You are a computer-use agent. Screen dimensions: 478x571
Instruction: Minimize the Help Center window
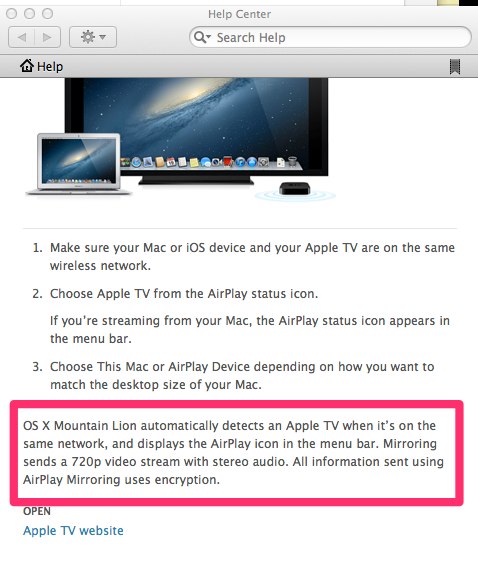tap(29, 14)
